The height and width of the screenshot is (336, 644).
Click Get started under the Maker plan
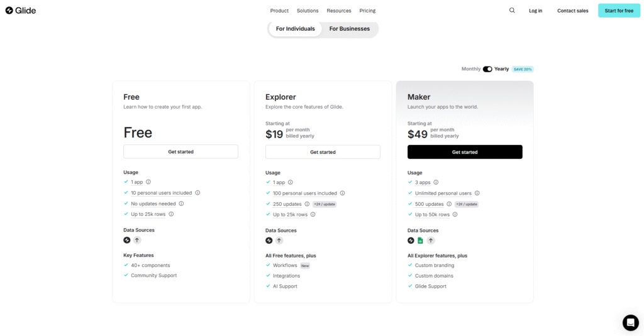pos(465,152)
